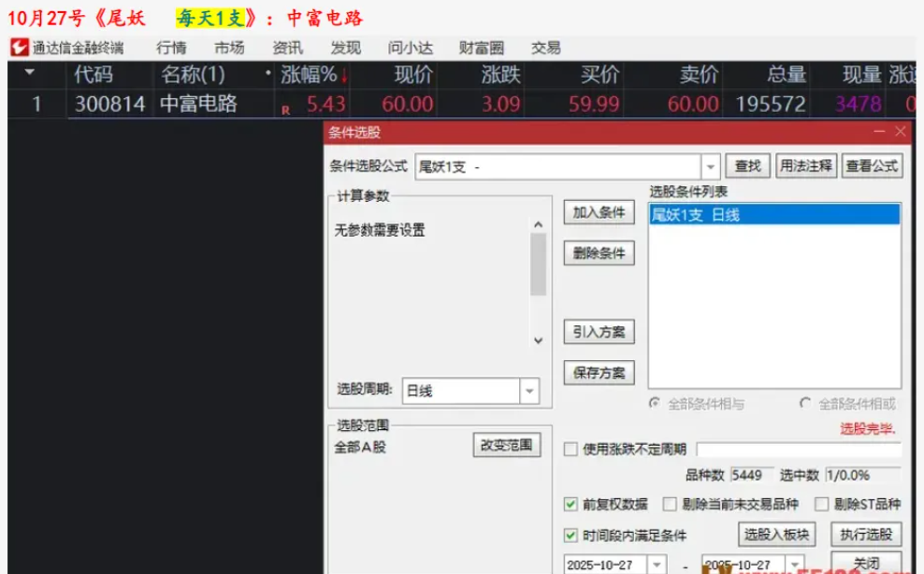This screenshot has width=924, height=574.
Task: Enable 使用涨跌不定周期 checkbox
Action: tap(570, 450)
